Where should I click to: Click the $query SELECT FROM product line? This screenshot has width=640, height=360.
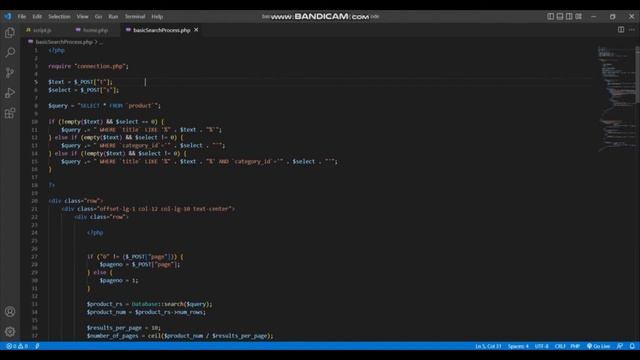coord(104,106)
